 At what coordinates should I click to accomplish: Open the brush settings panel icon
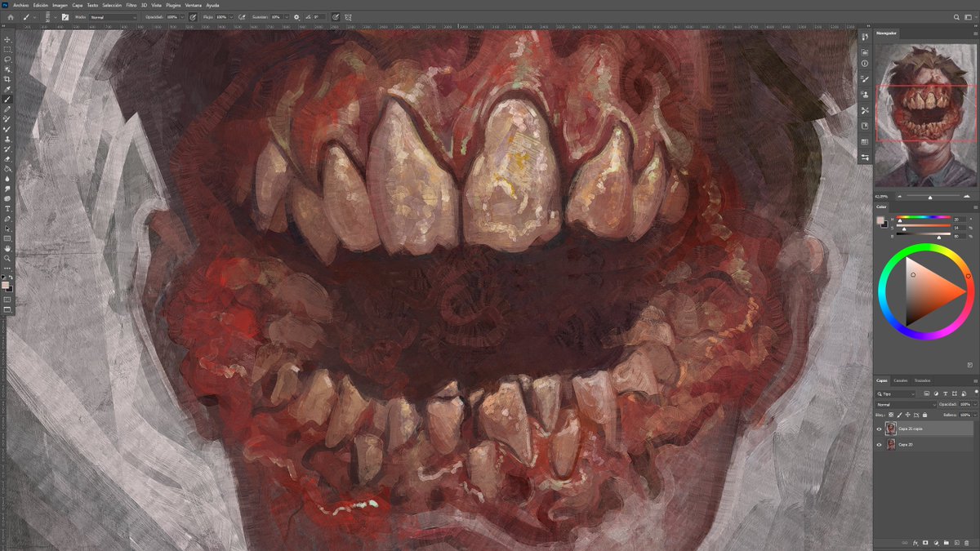(65, 17)
